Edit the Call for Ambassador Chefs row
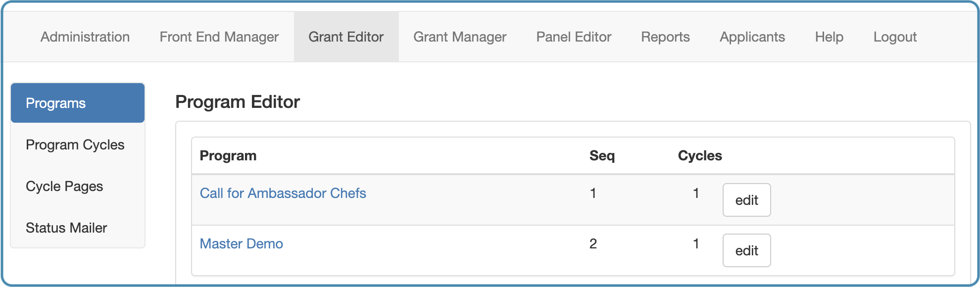This screenshot has height=287, width=980. 746,200
